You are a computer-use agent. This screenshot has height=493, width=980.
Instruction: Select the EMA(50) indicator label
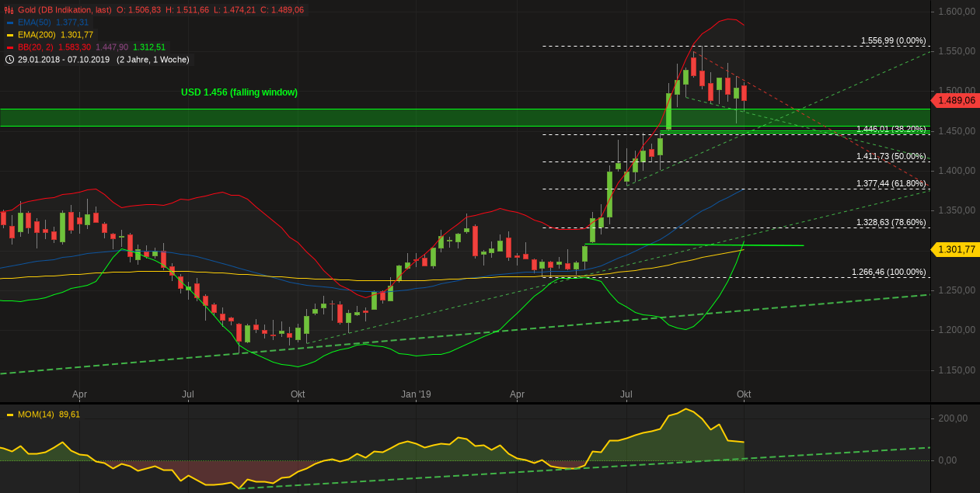click(34, 23)
